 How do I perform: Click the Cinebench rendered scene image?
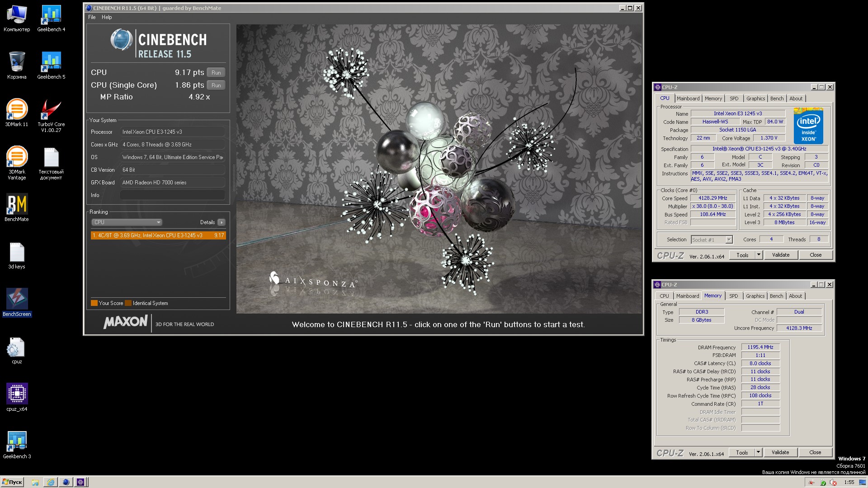[439, 169]
